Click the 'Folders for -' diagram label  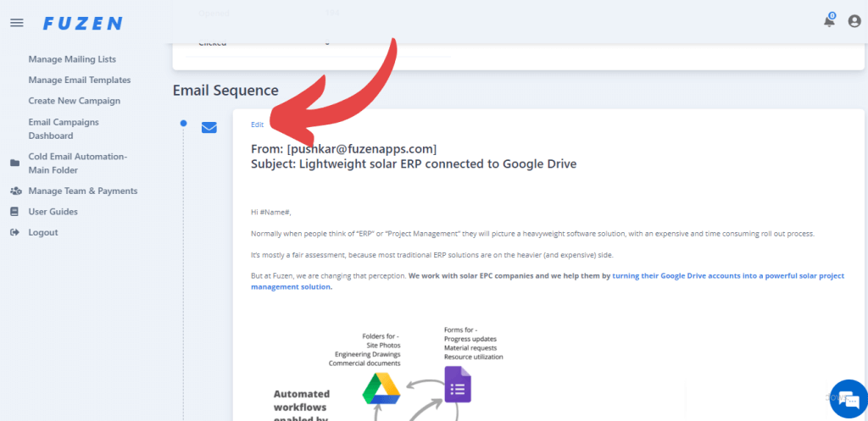coord(381,335)
